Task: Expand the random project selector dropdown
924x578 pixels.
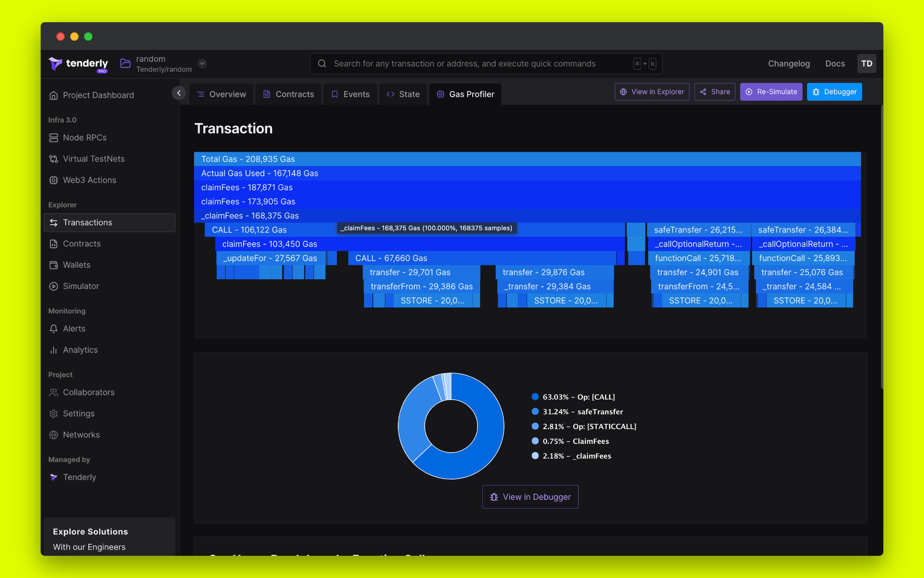Action: [202, 63]
